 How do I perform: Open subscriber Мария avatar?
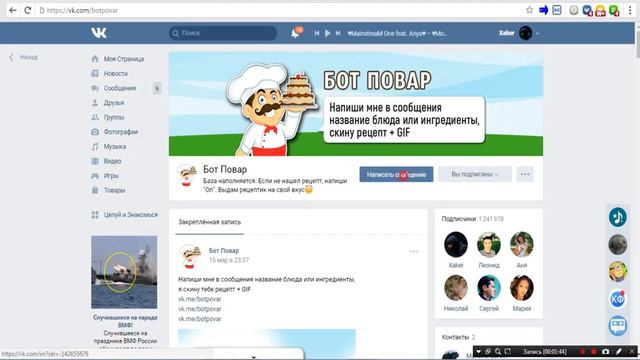[522, 288]
